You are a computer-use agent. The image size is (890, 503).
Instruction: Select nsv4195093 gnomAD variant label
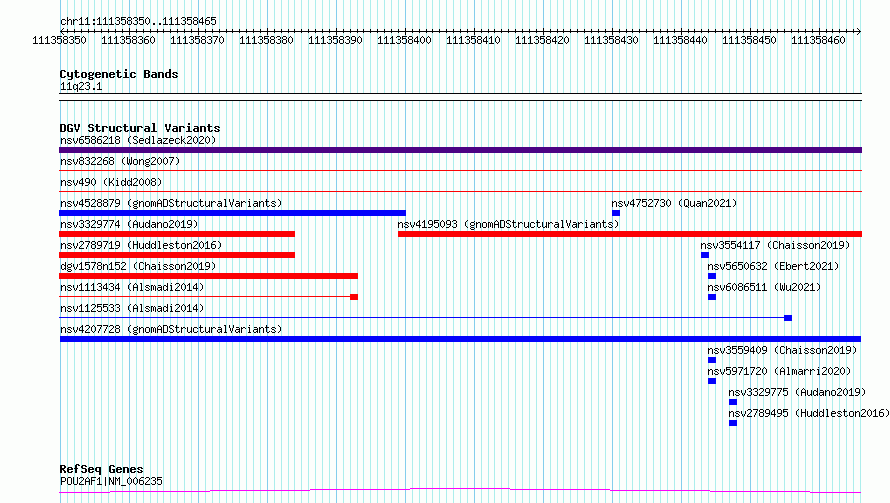click(508, 224)
